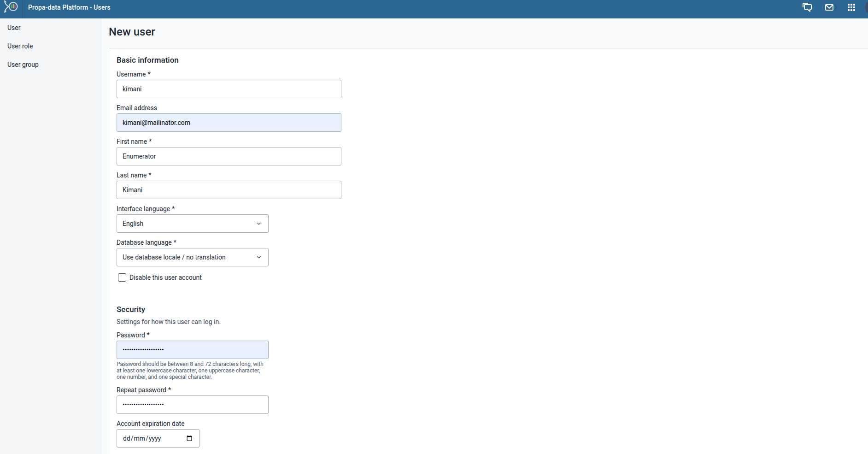
Task: Select 'User group' in the sidebar
Action: pyautogui.click(x=23, y=65)
